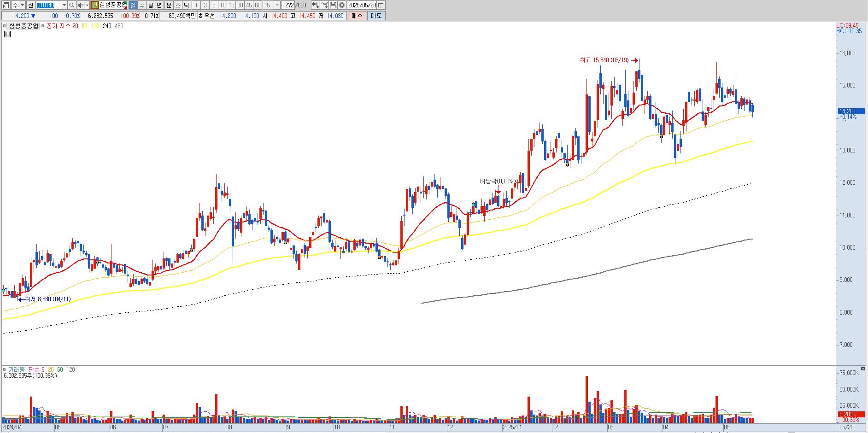
Task: Click the 매도 sell button
Action: pos(376,16)
